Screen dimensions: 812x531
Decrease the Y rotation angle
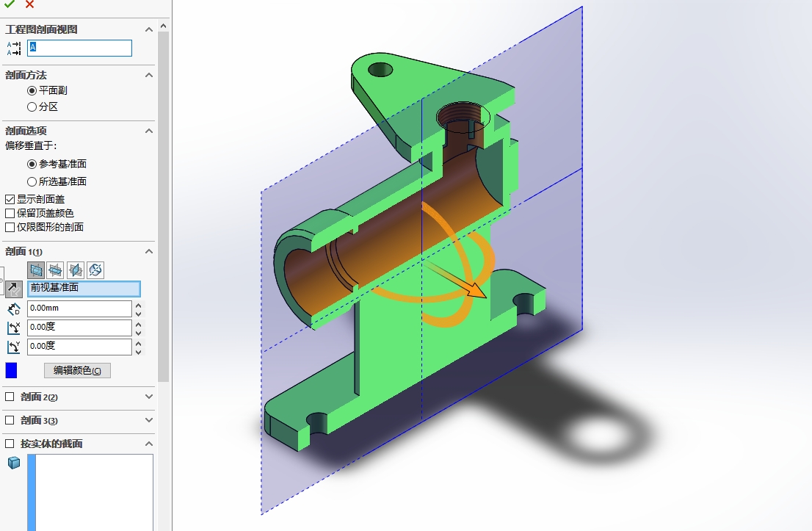click(x=138, y=352)
